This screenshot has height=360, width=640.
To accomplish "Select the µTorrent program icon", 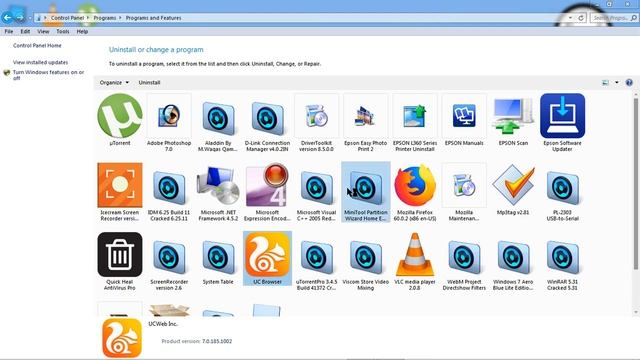I will coord(120,116).
